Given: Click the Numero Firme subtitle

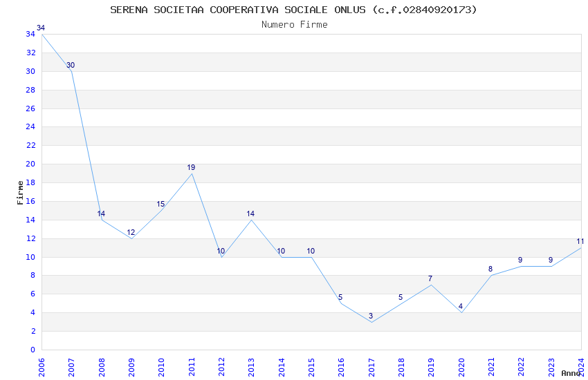Looking at the screenshot, I should click(295, 25).
